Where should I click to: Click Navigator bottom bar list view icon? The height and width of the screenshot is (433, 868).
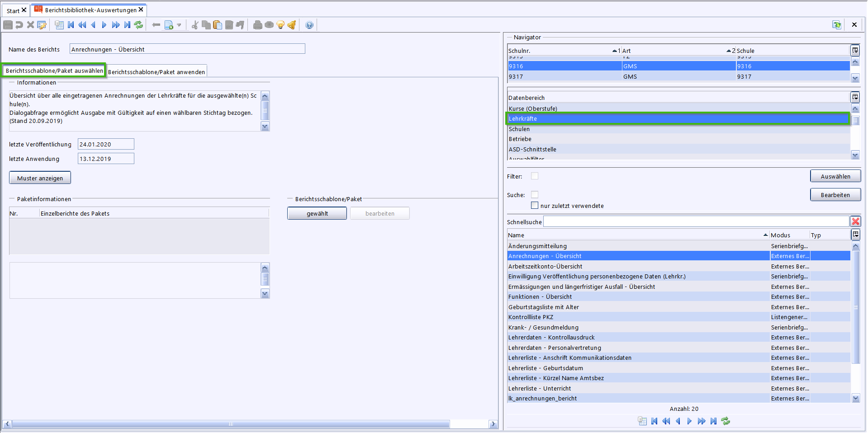pos(642,421)
